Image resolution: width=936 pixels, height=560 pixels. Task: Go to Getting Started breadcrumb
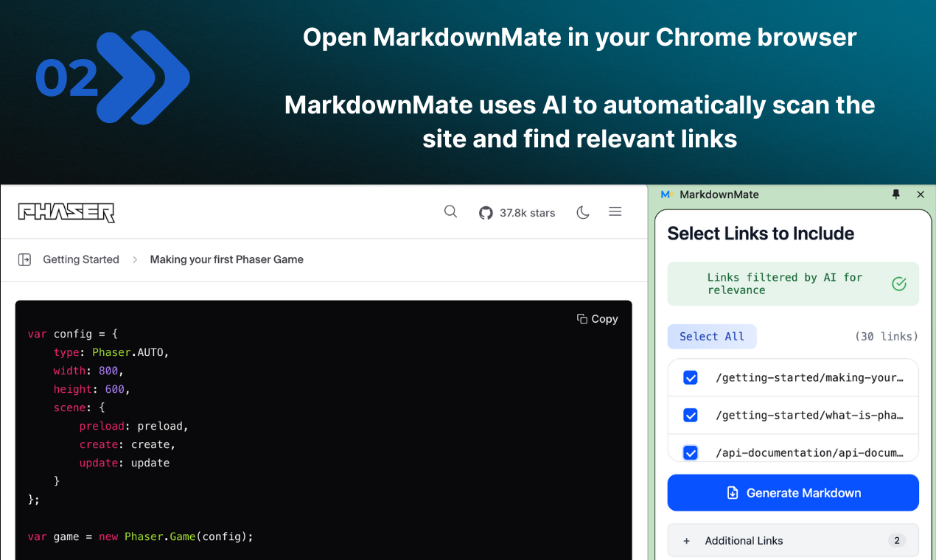coord(81,259)
